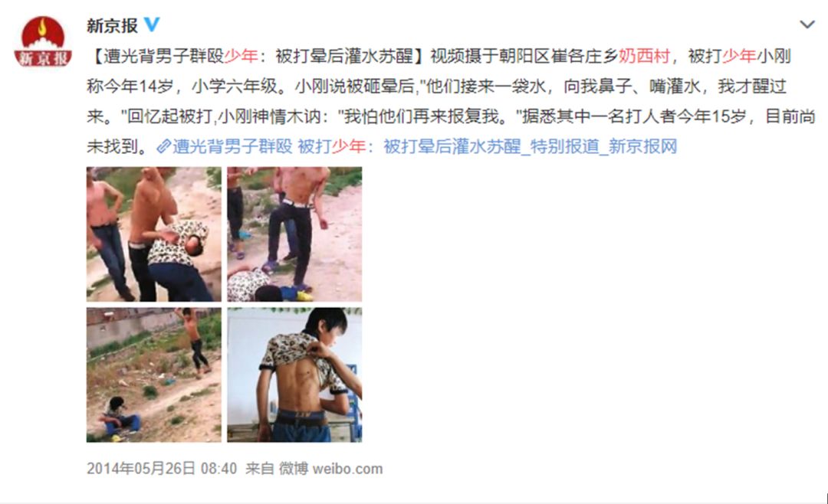Open the red 奶西村 keyword link
Viewport: 828px width, 504px height.
click(x=644, y=56)
